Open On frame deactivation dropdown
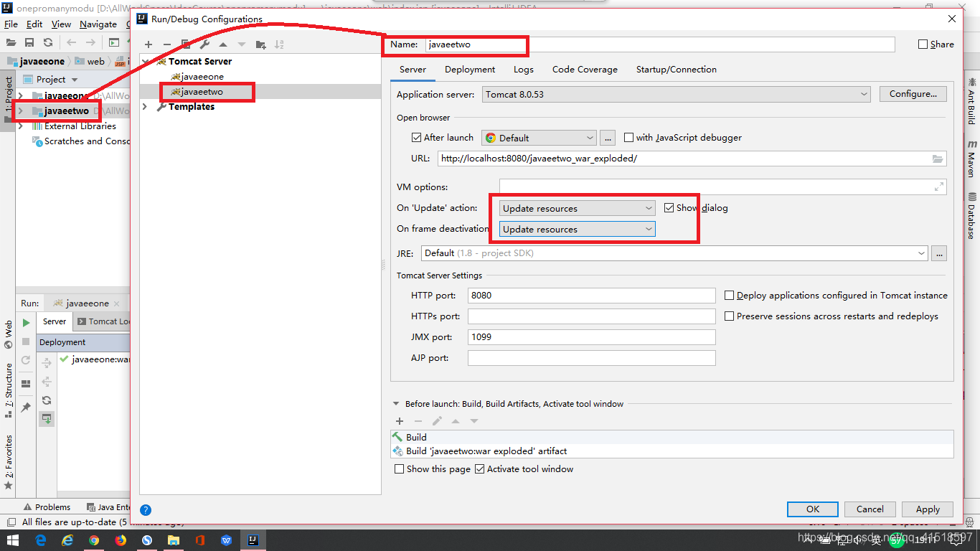Viewport: 980px width, 551px height. click(578, 229)
